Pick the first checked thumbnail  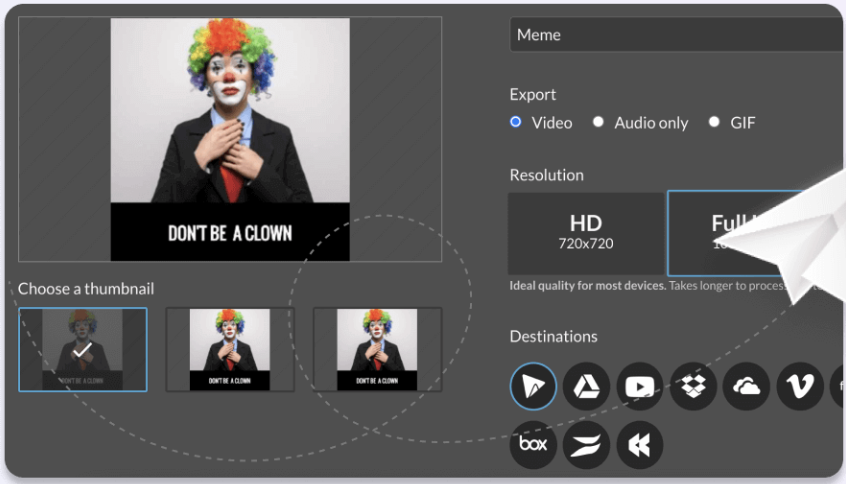point(83,350)
